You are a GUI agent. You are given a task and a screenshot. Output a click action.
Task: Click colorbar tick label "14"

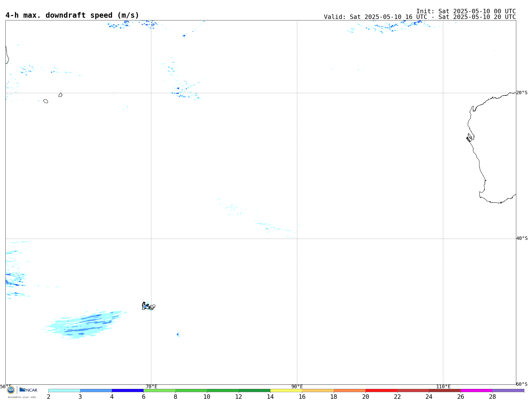click(x=270, y=397)
